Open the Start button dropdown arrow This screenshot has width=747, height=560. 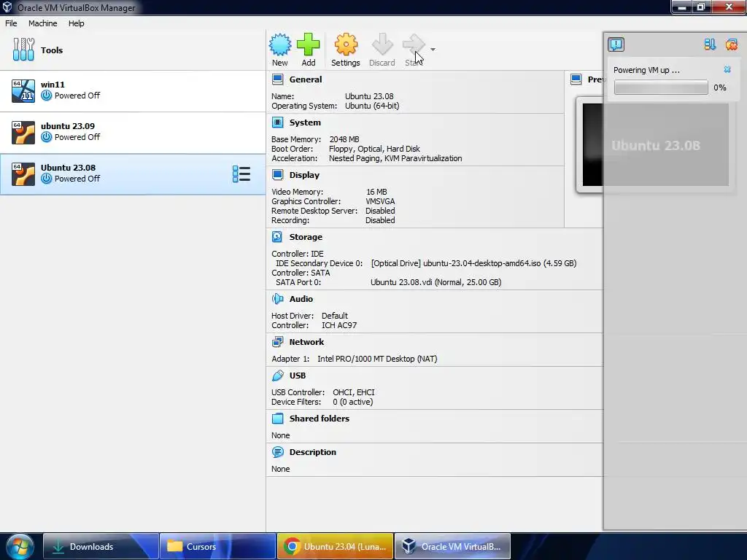click(x=433, y=50)
